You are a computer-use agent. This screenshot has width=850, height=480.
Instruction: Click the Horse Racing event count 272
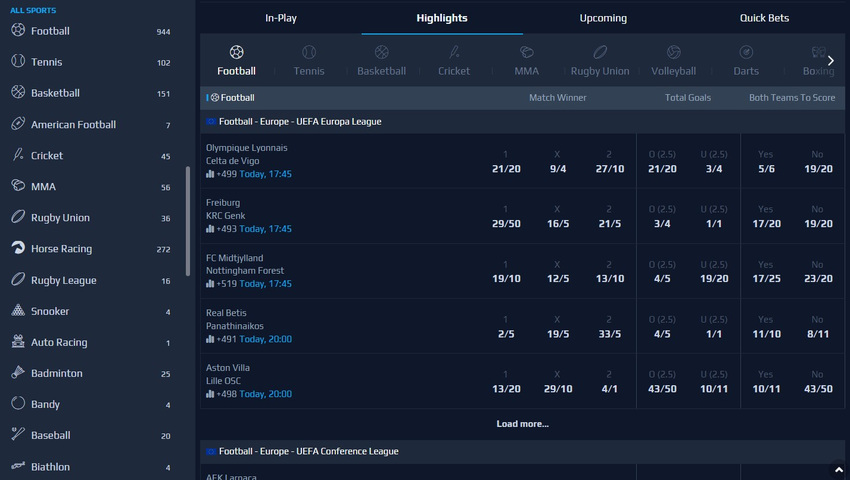163,249
